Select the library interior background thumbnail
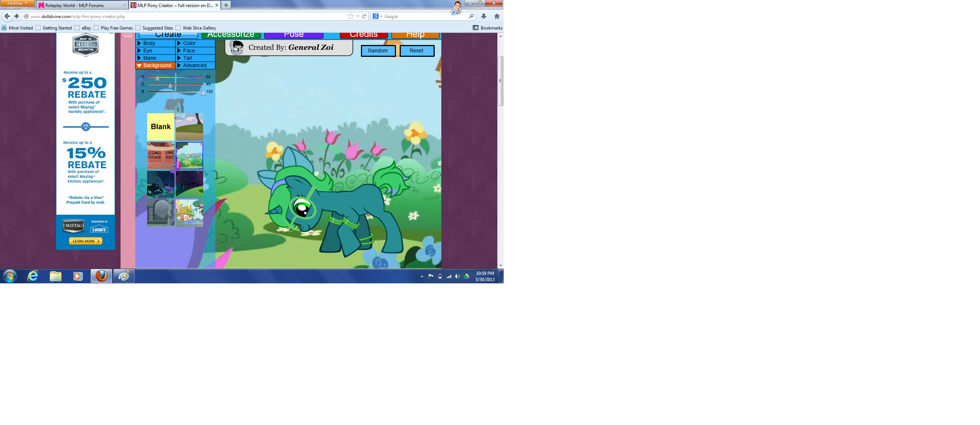Screen dimensions: 980x425 [160, 155]
